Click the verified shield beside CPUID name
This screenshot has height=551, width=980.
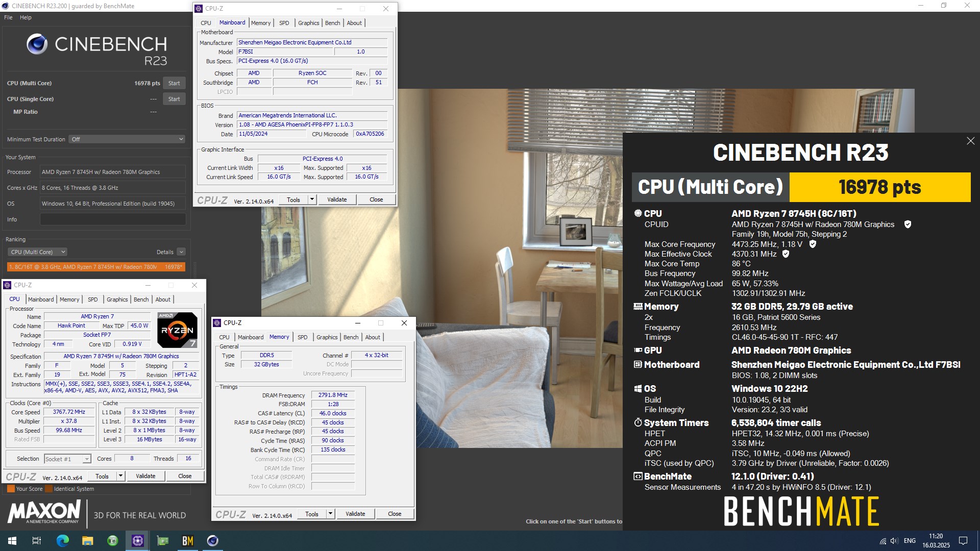click(908, 224)
